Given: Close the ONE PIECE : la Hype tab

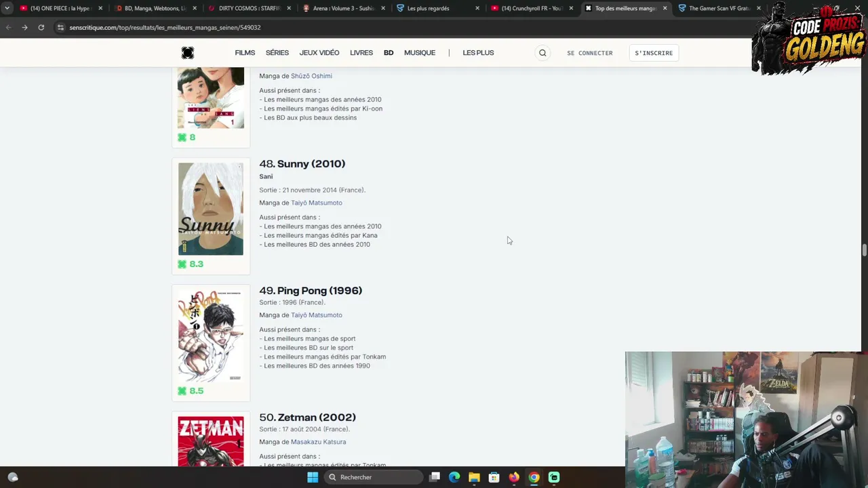Looking at the screenshot, I should coord(100,8).
